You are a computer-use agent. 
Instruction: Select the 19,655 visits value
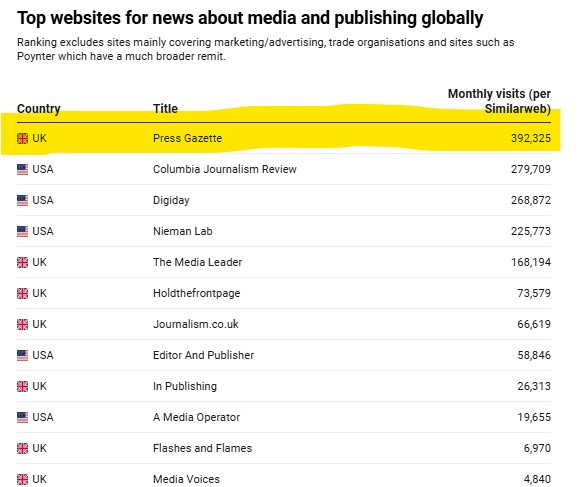pyautogui.click(x=534, y=417)
